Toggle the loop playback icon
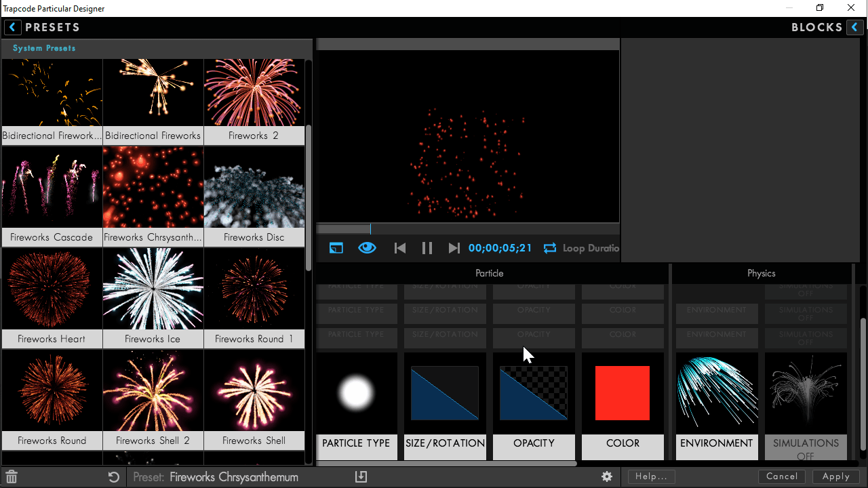Image resolution: width=868 pixels, height=488 pixels. (x=550, y=248)
